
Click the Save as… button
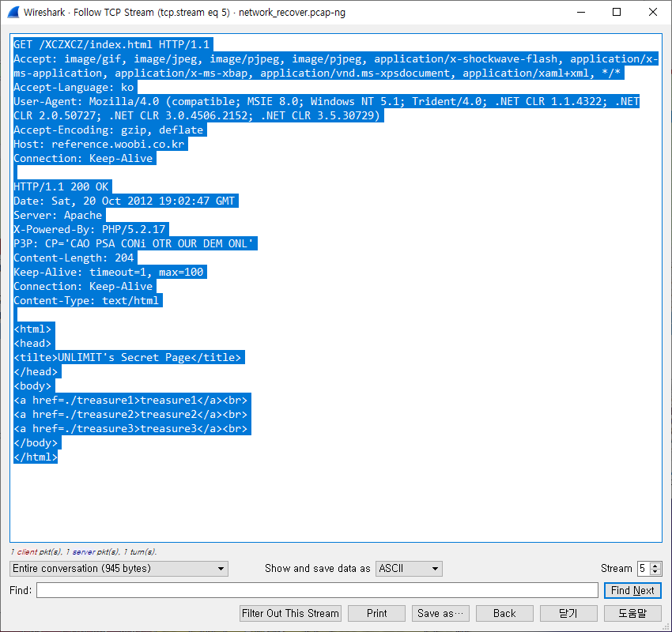pos(440,614)
